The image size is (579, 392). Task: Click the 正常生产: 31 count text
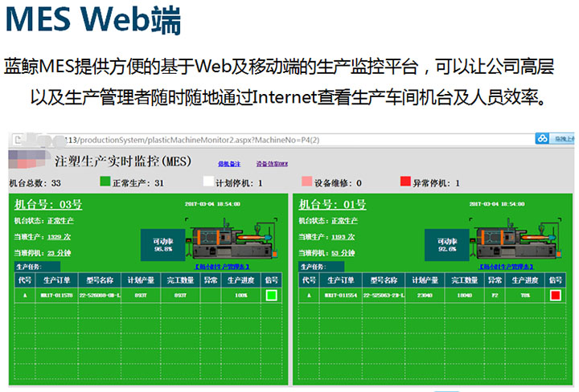(138, 183)
